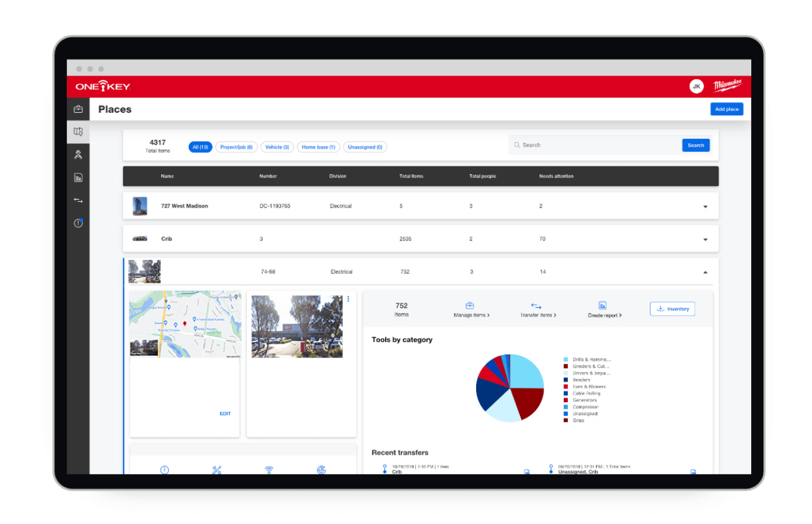The image size is (812, 524).
Task: Filter places by Project/job
Action: click(x=236, y=147)
